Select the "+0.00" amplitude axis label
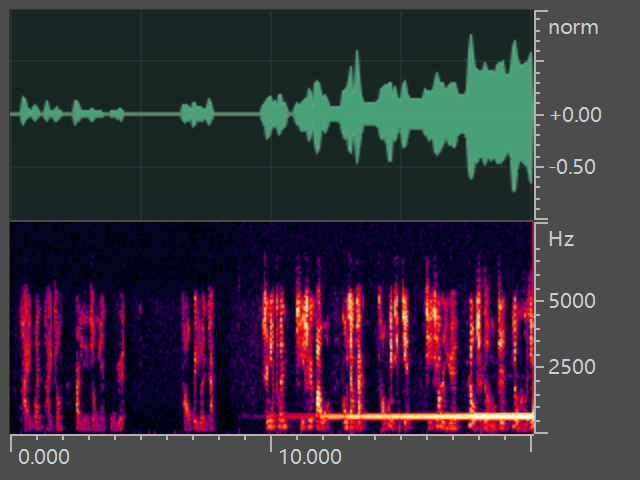The width and height of the screenshot is (640, 480). (575, 115)
